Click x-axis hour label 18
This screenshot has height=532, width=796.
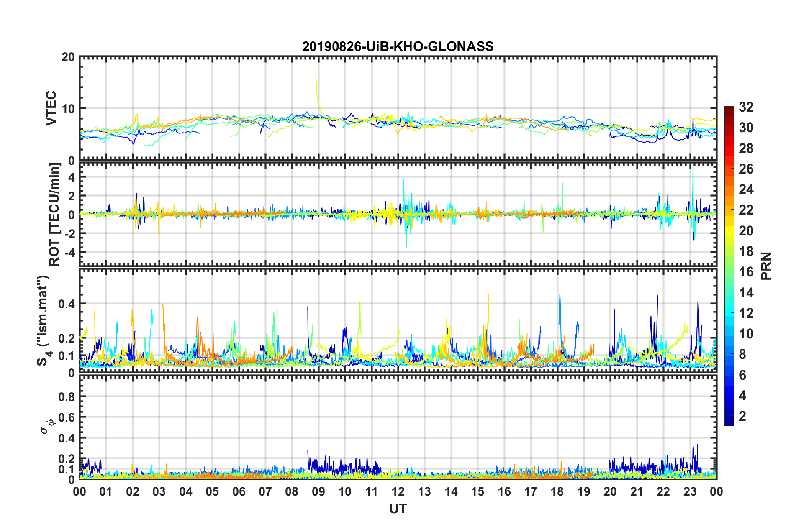pyautogui.click(x=557, y=491)
